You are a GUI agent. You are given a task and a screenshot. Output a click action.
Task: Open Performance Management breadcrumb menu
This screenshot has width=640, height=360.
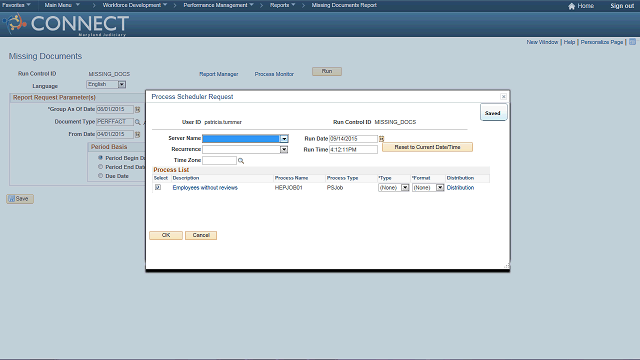218,5
